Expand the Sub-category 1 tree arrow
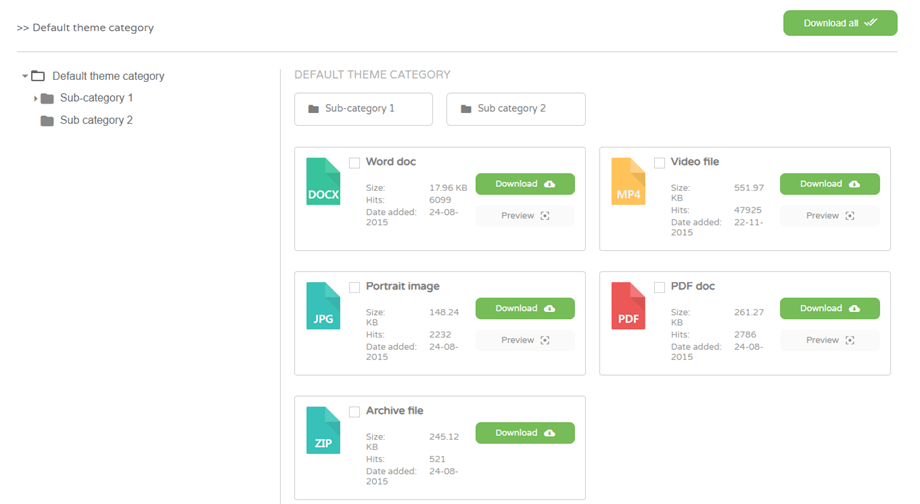 [35, 99]
